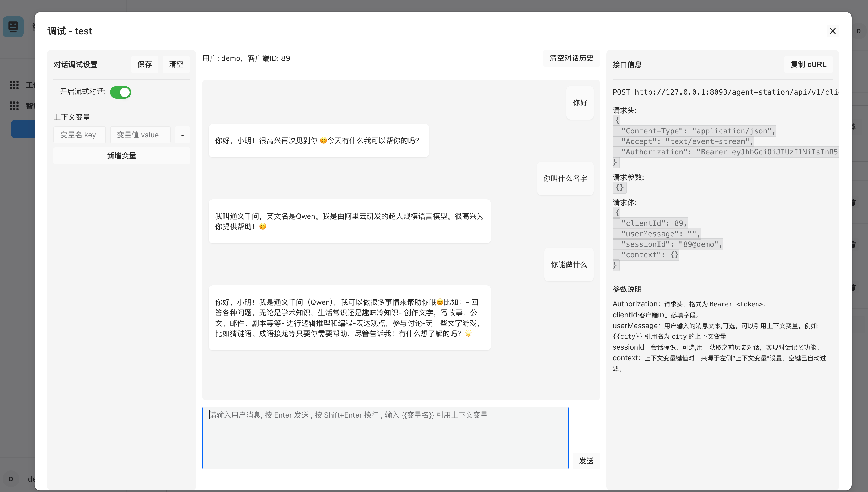Click the Authorization header line in request headers

[726, 152]
